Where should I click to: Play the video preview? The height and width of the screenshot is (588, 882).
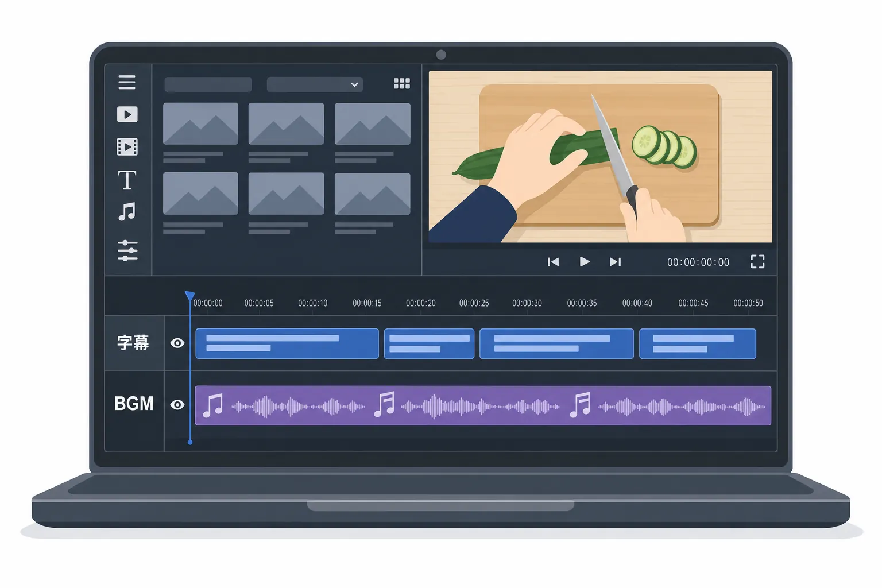point(585,262)
